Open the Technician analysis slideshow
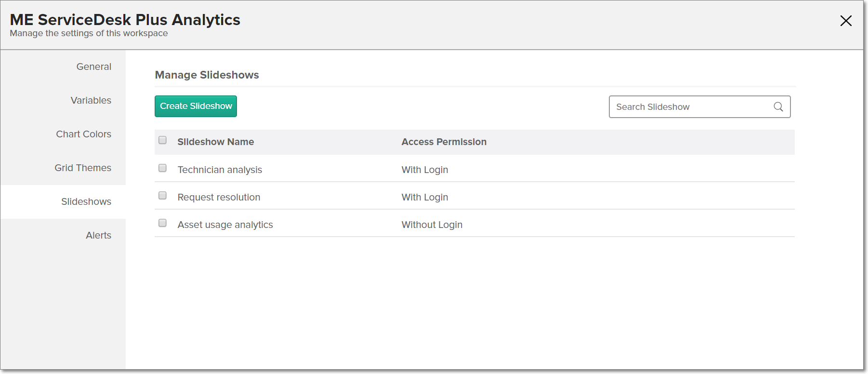868x374 pixels. point(220,170)
